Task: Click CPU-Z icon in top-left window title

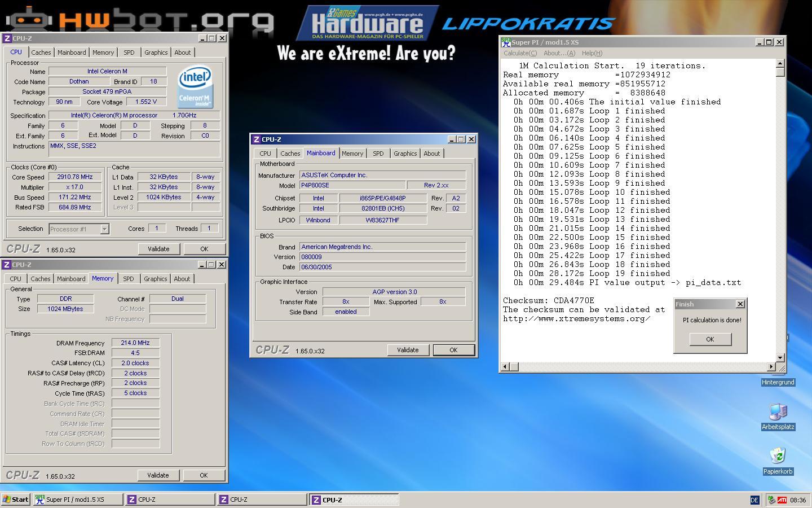Action: tap(7, 38)
